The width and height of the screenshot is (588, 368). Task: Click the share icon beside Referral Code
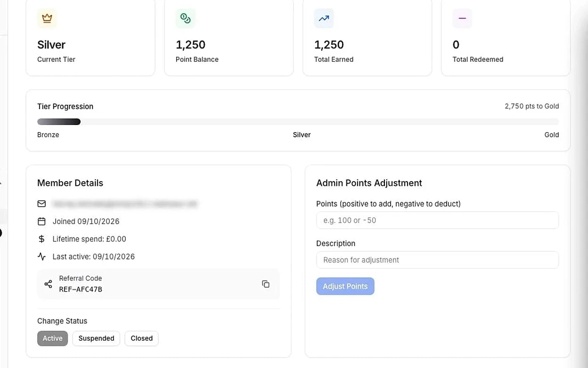48,284
